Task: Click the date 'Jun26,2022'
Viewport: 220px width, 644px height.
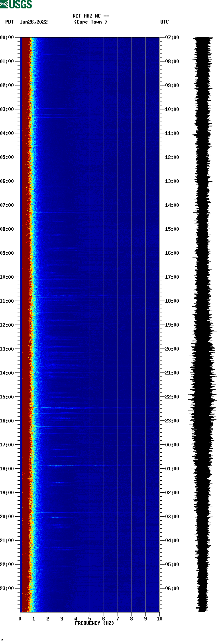Action: pyautogui.click(x=33, y=22)
